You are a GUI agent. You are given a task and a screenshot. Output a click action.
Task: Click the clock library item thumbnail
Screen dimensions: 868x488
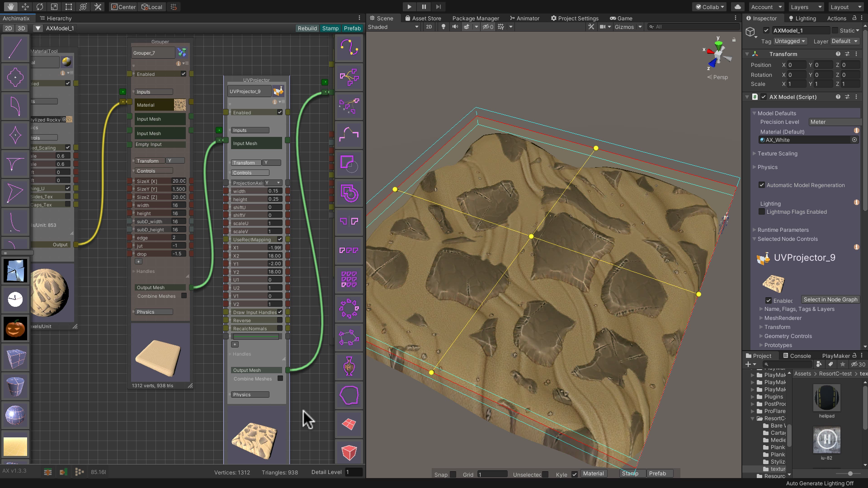(x=15, y=299)
